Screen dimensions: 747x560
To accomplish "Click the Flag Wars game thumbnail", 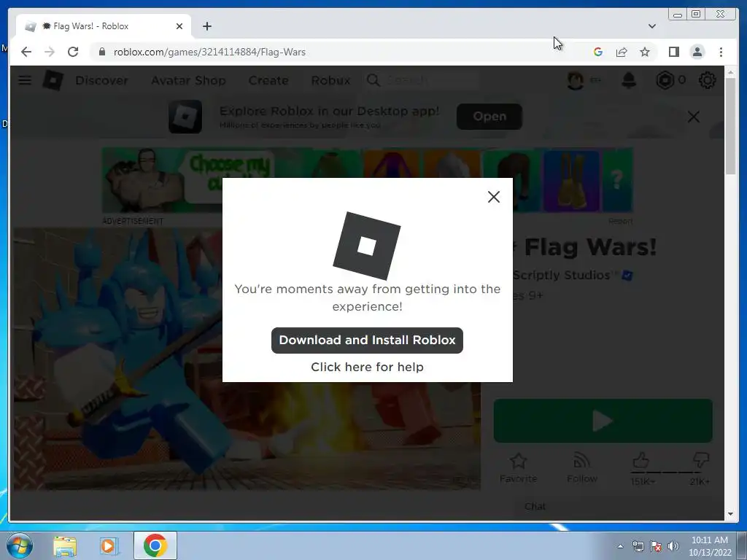I will pyautogui.click(x=247, y=359).
